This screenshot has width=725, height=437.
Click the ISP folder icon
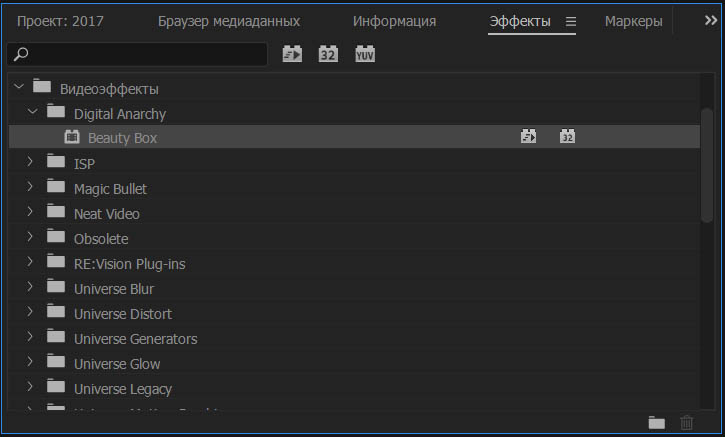tap(56, 161)
